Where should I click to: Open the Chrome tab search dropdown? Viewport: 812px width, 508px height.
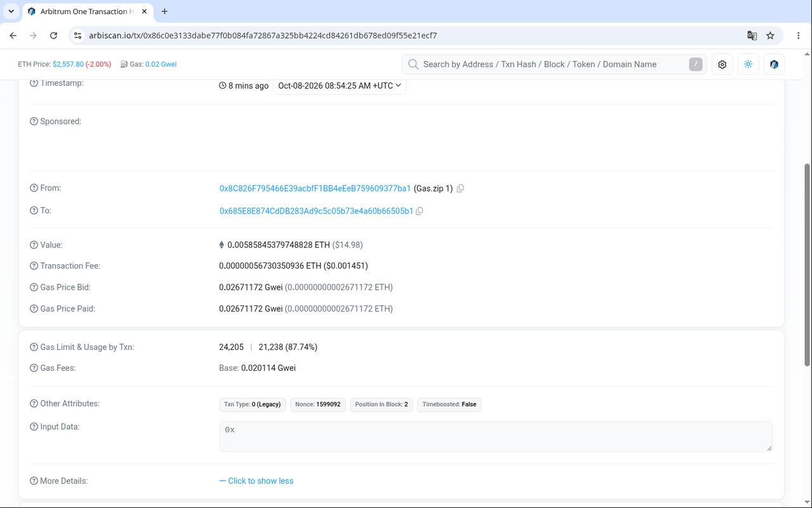[x=11, y=11]
